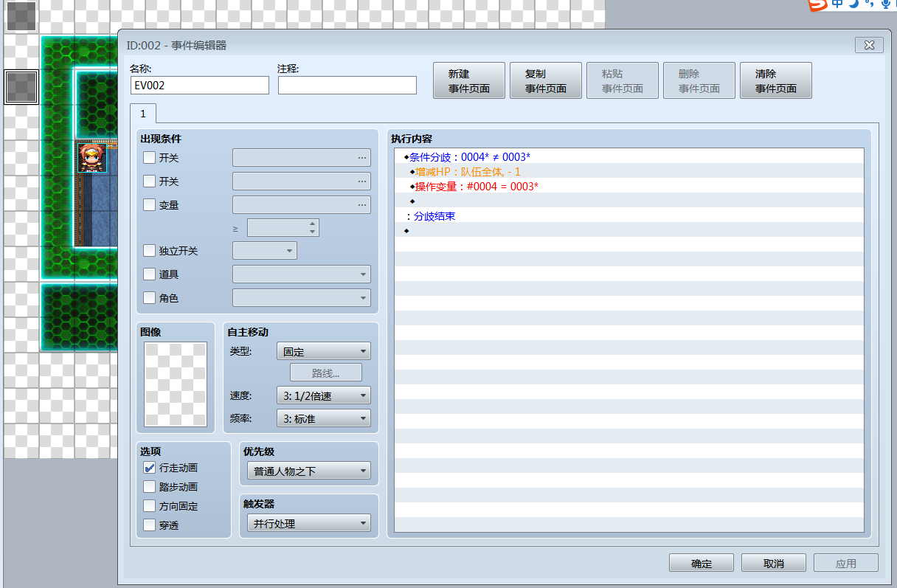Image resolution: width=897 pixels, height=588 pixels.
Task: Enable the second 开关 appearance condition checkbox
Action: tap(150, 181)
